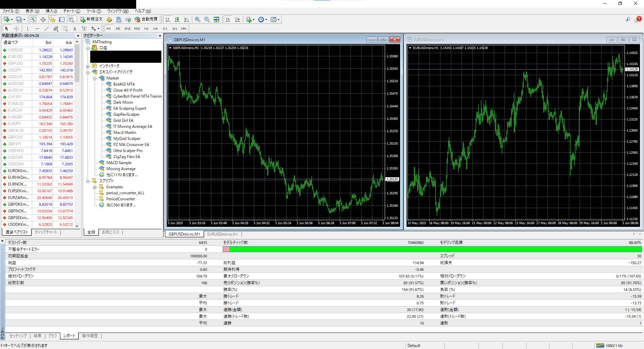644x349 pixels.
Task: Toggle 自動売買 auto trading
Action: click(x=146, y=19)
